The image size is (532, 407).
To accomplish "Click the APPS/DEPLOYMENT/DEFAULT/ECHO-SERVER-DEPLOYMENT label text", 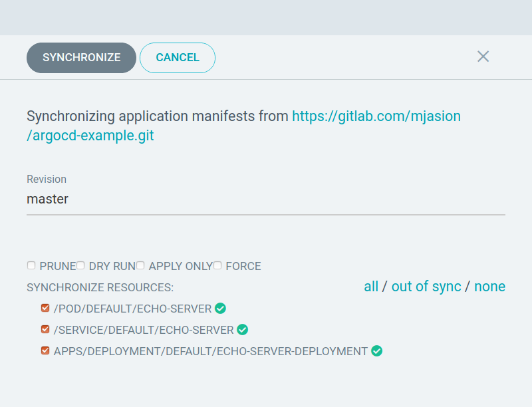I will [210, 351].
